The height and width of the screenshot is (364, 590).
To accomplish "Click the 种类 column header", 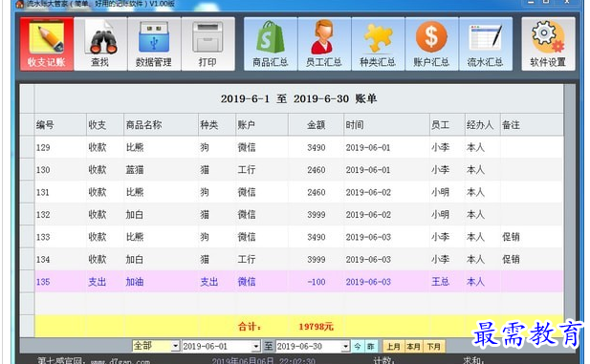I will pyautogui.click(x=217, y=125).
